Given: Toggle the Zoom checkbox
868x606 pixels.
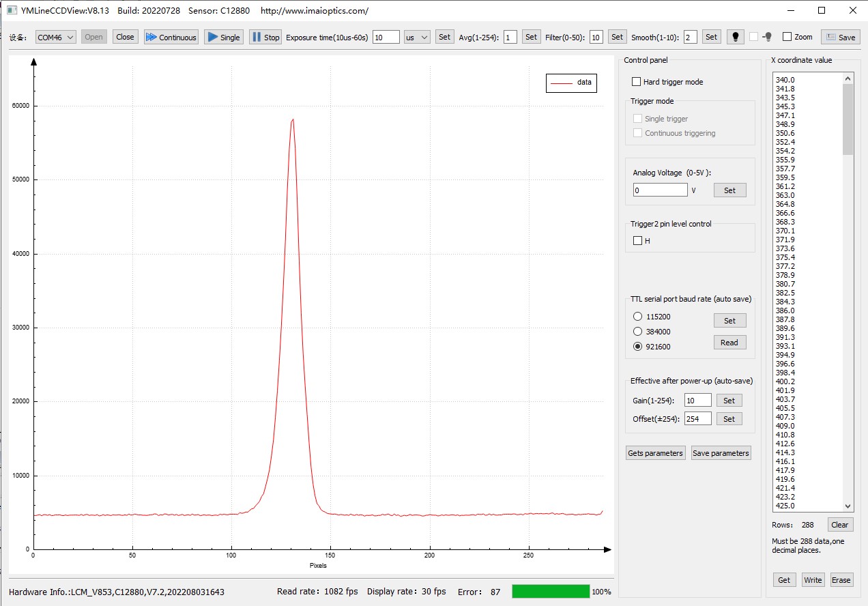Looking at the screenshot, I should 787,37.
